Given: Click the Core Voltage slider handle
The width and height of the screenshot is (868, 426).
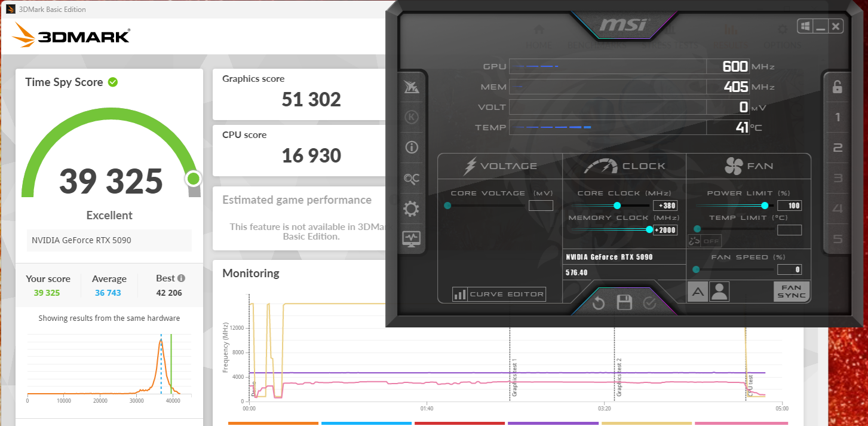Looking at the screenshot, I should point(447,206).
